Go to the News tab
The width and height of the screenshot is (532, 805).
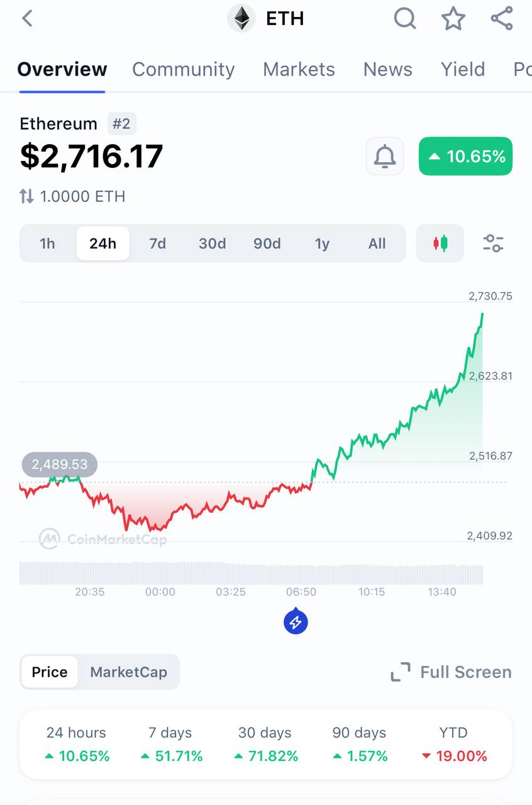[x=387, y=69]
